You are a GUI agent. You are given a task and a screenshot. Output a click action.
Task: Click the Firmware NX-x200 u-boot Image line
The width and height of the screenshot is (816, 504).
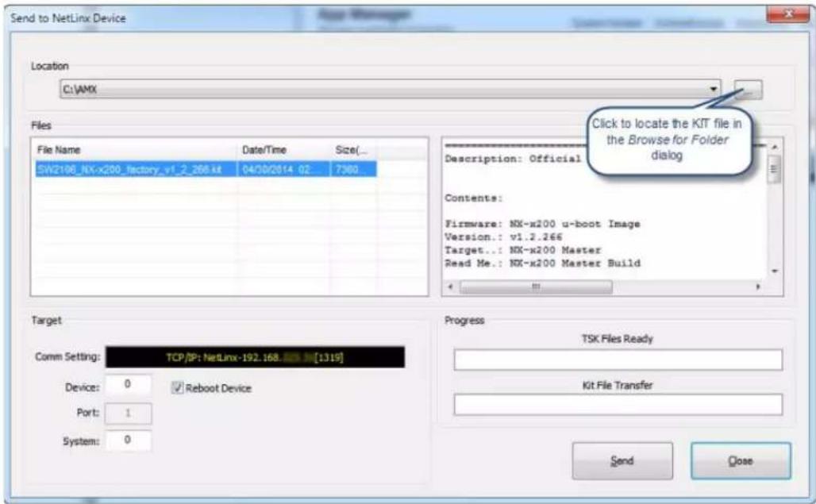tap(542, 224)
